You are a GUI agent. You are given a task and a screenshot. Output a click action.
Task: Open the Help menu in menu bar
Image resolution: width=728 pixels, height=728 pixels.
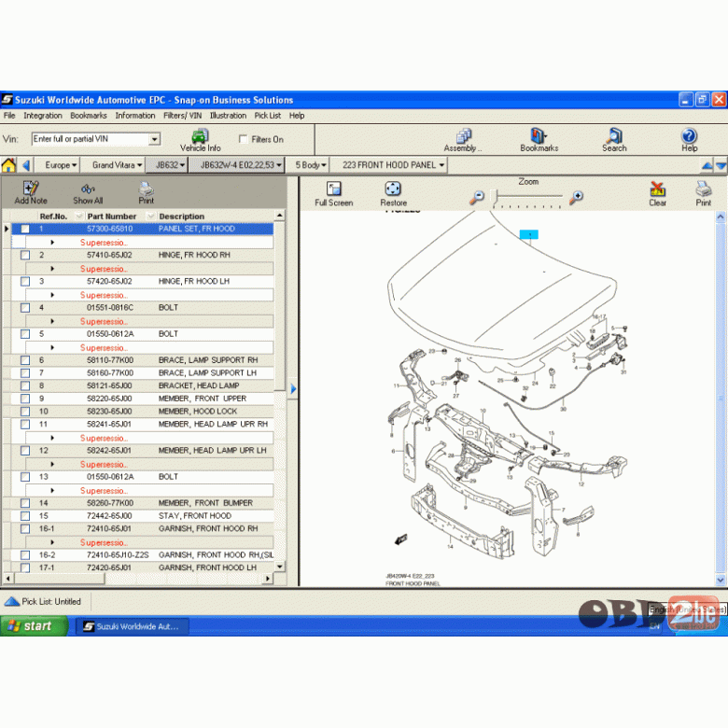[x=297, y=116]
